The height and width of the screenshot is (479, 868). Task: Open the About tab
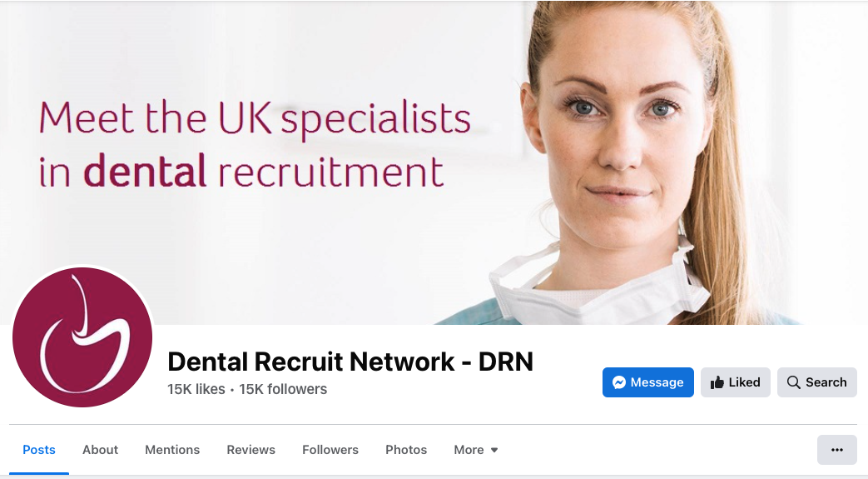(100, 450)
